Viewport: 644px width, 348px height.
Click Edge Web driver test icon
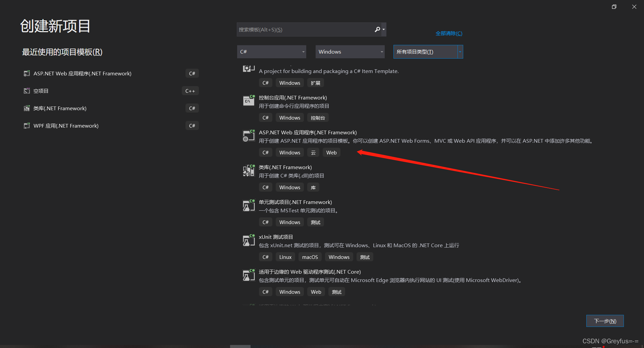[x=249, y=275]
